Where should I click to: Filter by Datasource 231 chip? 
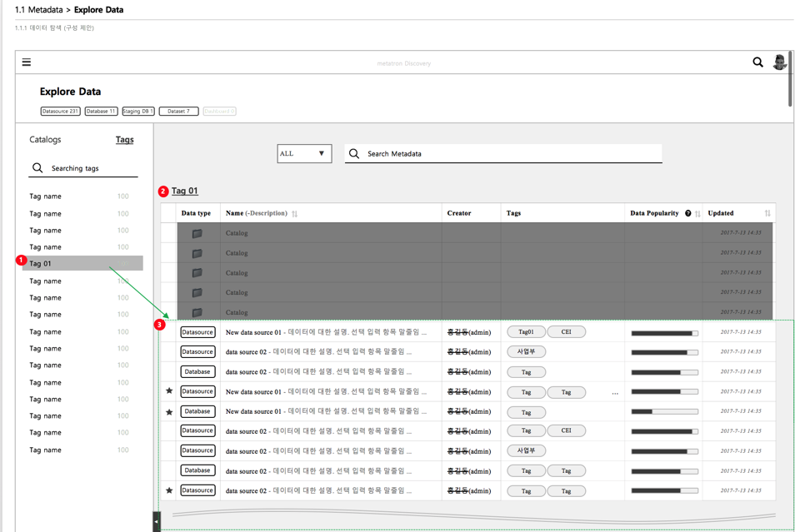click(x=60, y=111)
